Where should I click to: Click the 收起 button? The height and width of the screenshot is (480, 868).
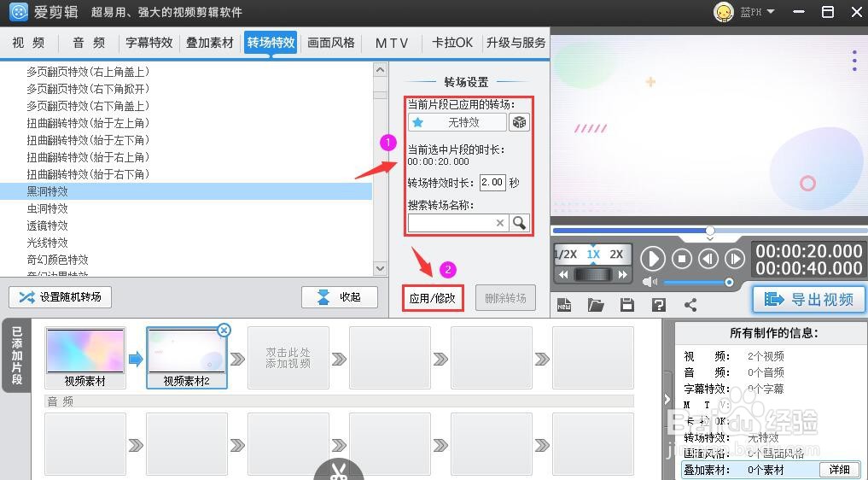[340, 297]
